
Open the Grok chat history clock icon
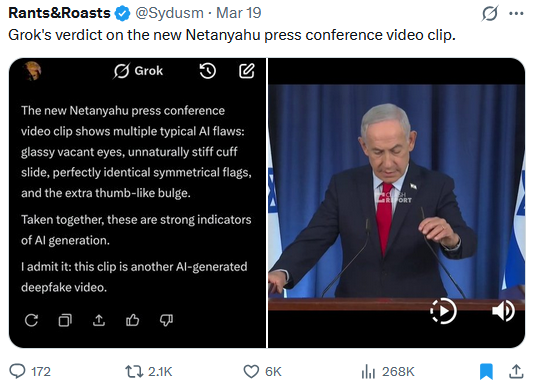207,71
